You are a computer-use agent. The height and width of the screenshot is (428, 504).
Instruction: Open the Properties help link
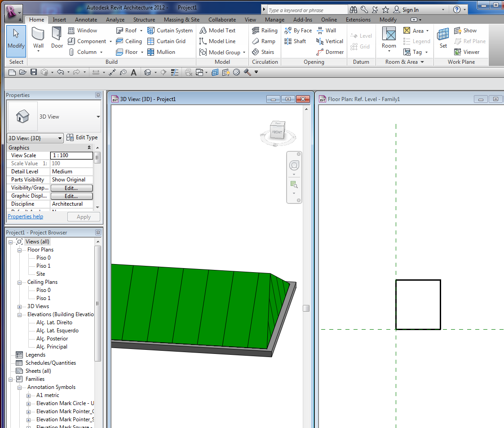coord(26,216)
